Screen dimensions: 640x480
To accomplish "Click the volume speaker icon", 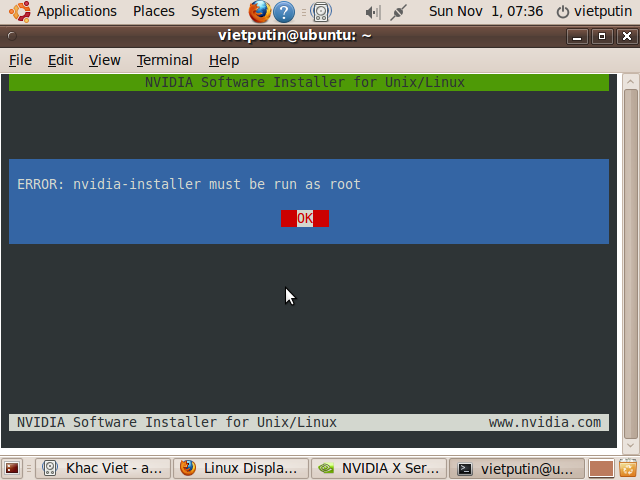I will coord(373,12).
